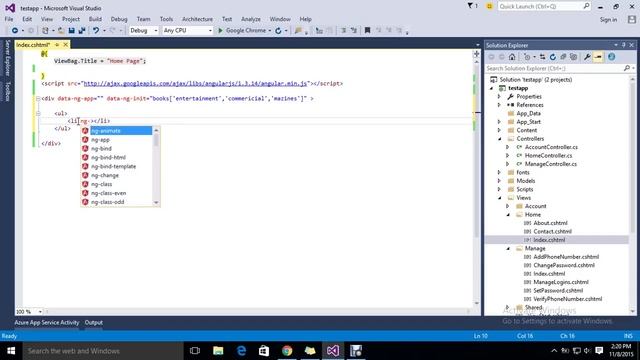640x360 pixels.
Task: Click Sync with Active Document icon
Action: 542,57
